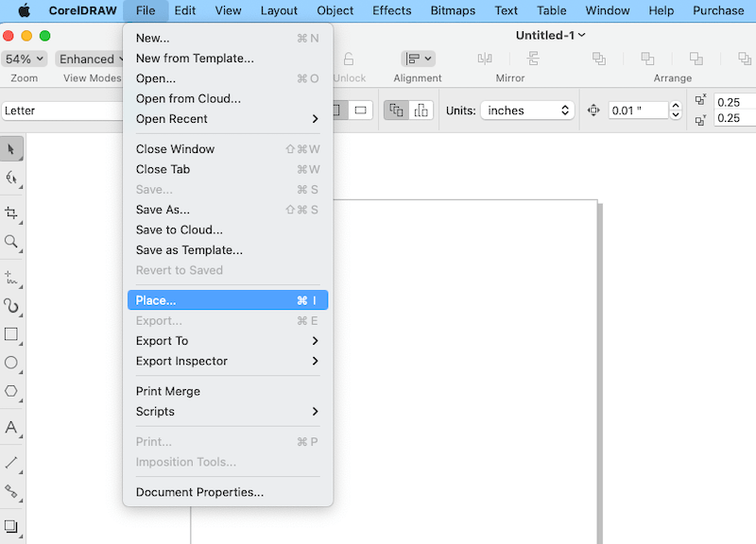The width and height of the screenshot is (756, 544).
Task: Switch page to landscape orientation
Action: click(x=360, y=110)
